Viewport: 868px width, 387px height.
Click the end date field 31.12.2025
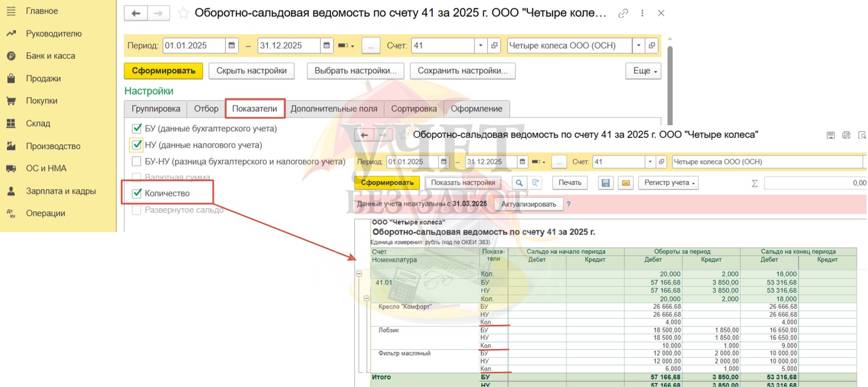[289, 46]
